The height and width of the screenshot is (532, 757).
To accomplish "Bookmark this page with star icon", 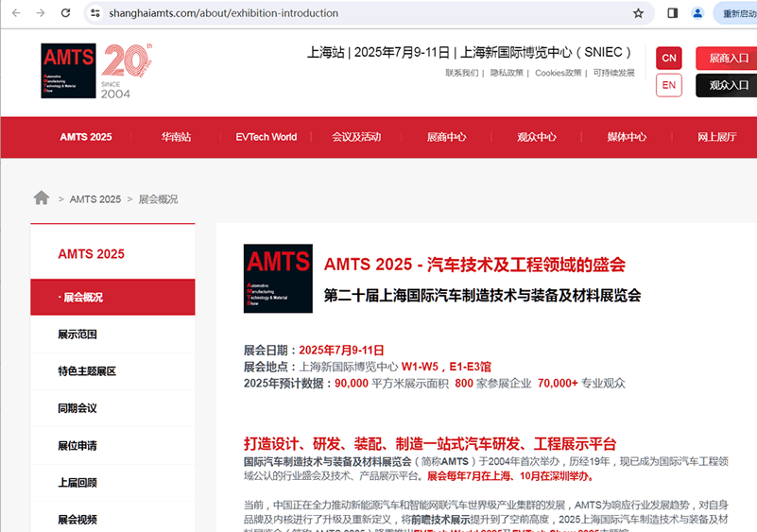I will point(638,13).
